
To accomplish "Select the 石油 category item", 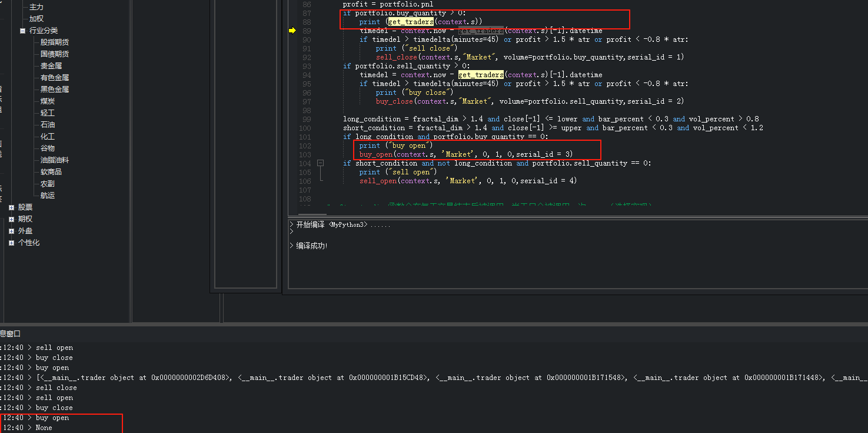I will 48,125.
